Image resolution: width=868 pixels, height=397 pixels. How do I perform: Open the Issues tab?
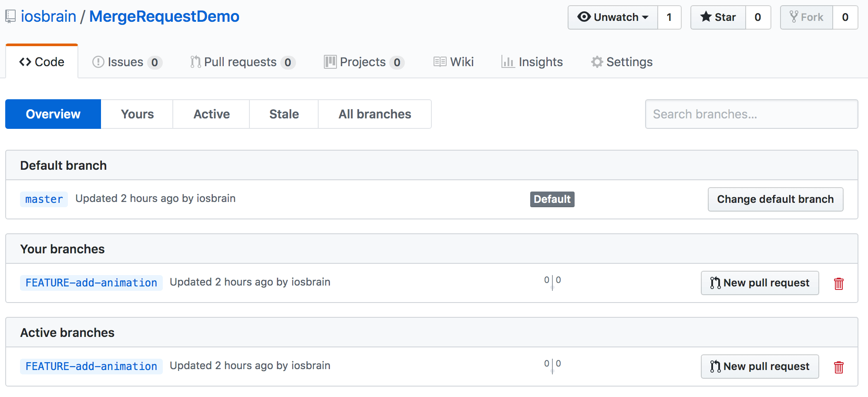point(127,62)
